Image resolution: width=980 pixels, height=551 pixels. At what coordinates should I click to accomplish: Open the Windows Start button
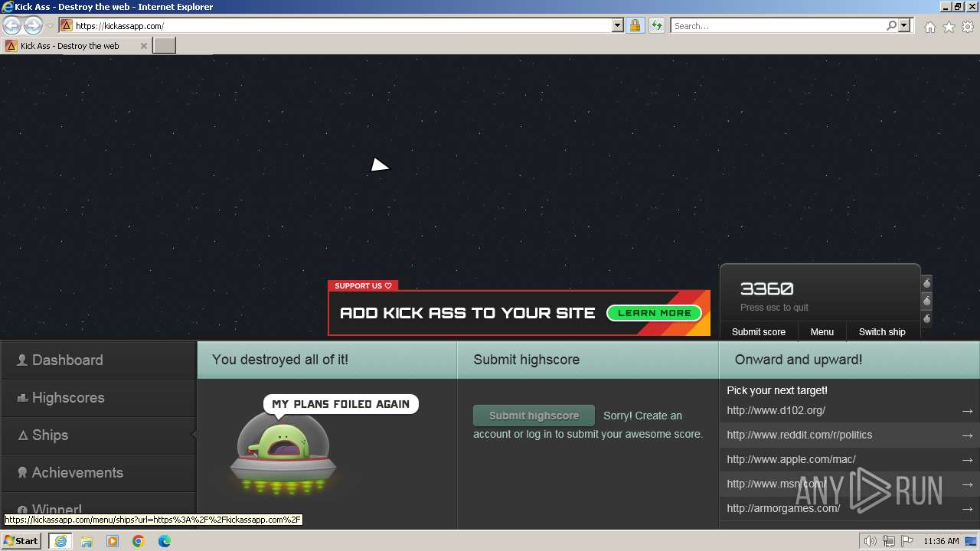click(21, 540)
